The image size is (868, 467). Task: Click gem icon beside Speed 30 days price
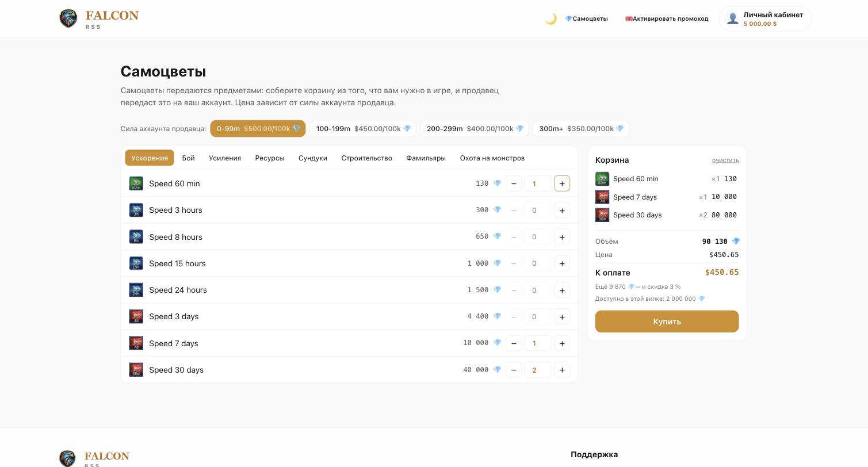coord(497,370)
